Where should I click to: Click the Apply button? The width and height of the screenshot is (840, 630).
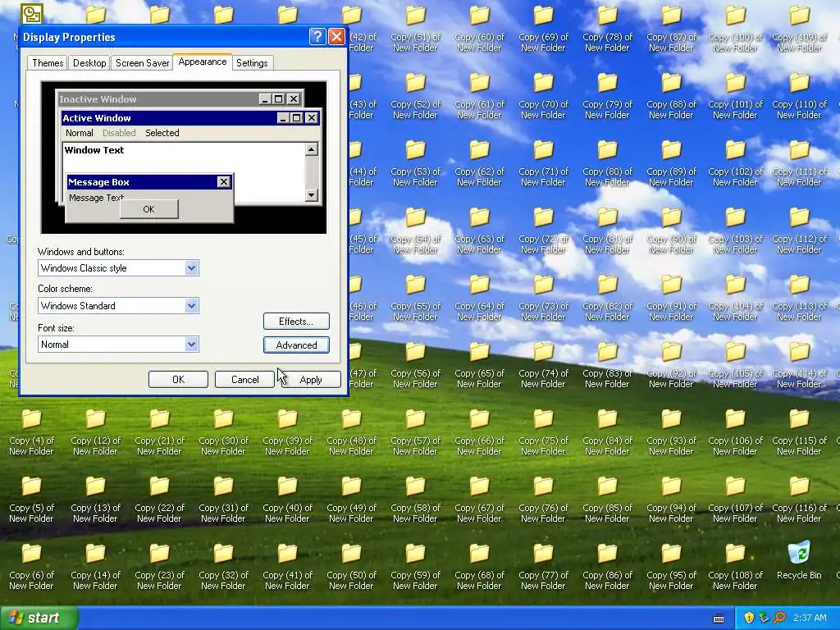(311, 379)
